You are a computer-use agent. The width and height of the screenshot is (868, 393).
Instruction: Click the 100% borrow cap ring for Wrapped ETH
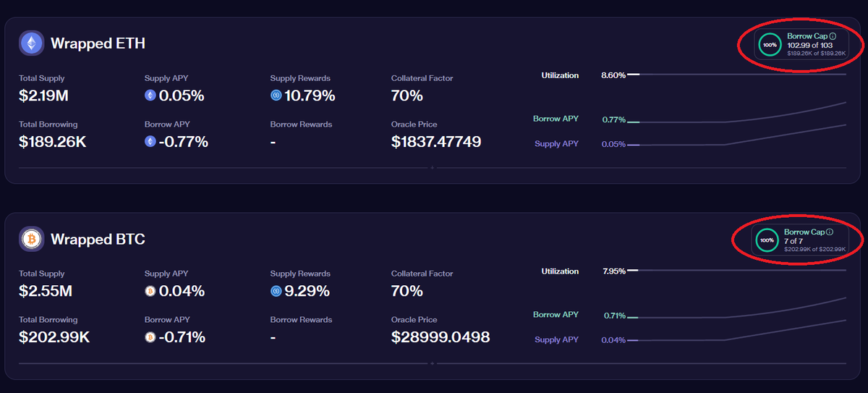[770, 44]
